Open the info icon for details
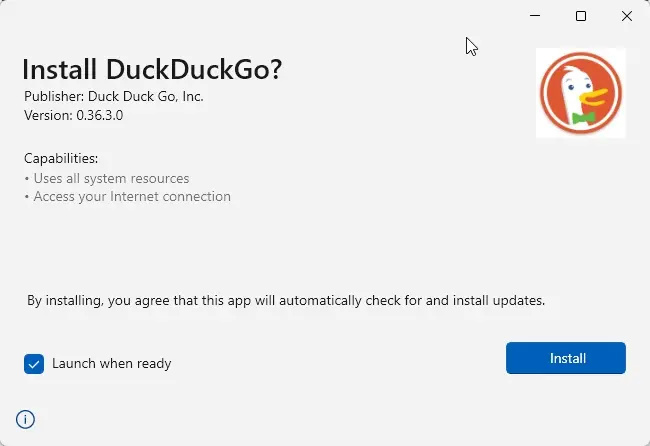The height and width of the screenshot is (446, 650). [26, 419]
